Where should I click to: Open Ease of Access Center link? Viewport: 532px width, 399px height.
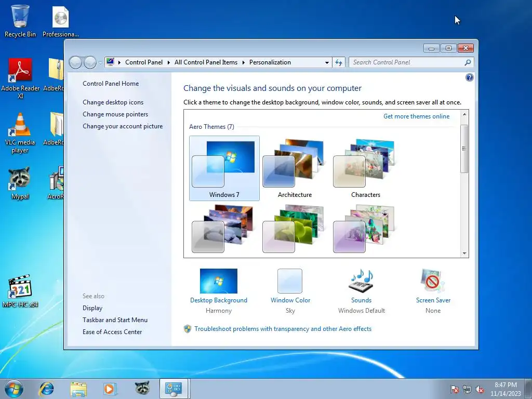tap(112, 332)
